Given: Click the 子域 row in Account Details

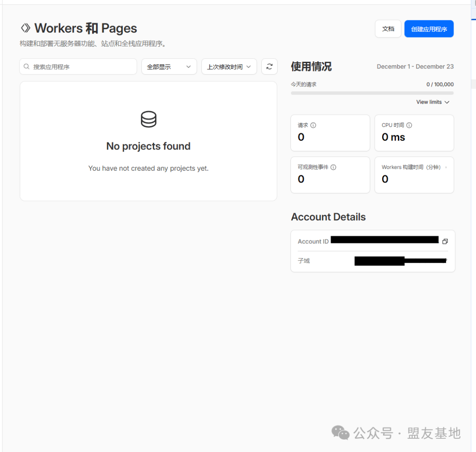Looking at the screenshot, I should 372,261.
